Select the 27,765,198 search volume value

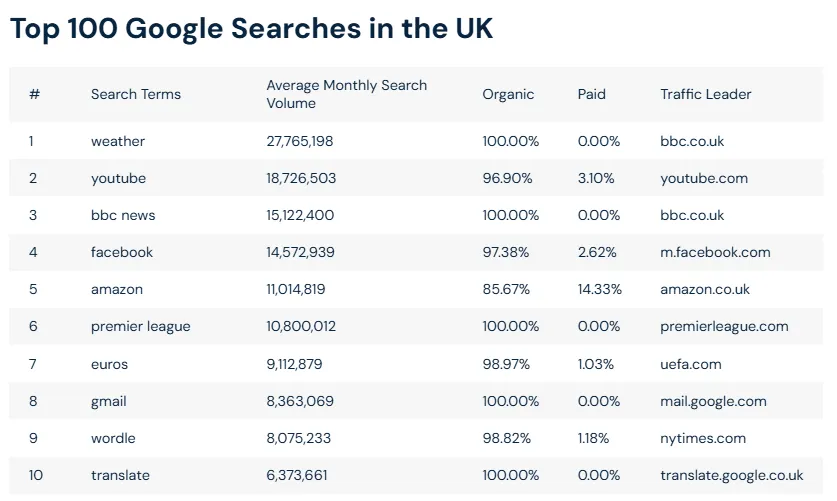tap(300, 141)
